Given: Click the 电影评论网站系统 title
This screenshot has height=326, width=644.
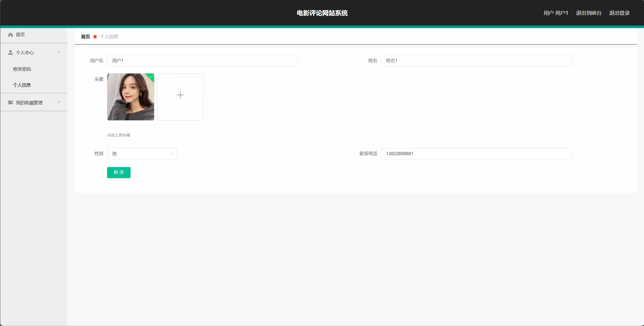Looking at the screenshot, I should [x=322, y=13].
